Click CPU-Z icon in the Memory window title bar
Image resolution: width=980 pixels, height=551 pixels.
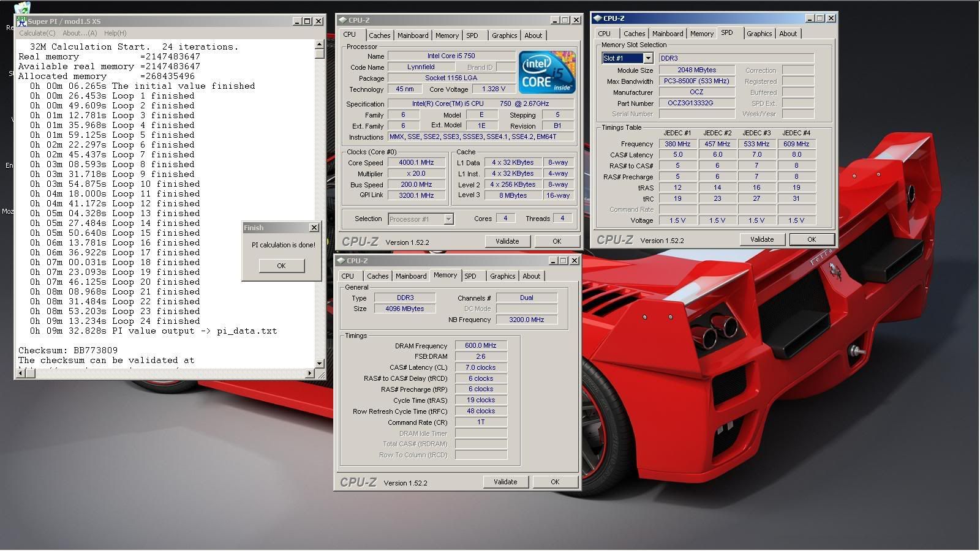(342, 261)
